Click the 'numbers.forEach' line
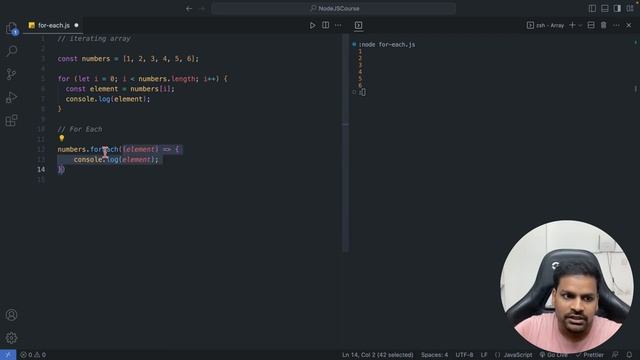Screen dimensions: 640x360 [118, 149]
